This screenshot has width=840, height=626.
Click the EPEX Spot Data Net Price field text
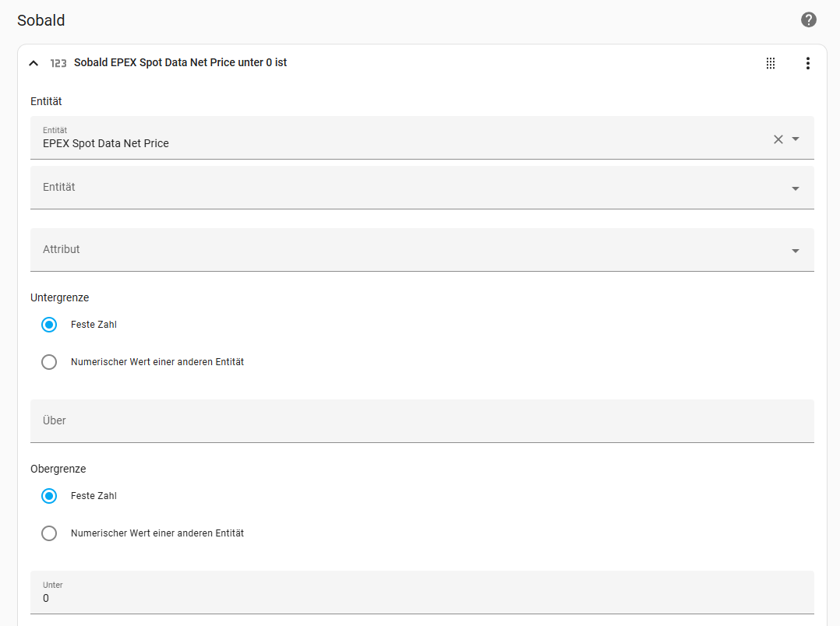tap(106, 143)
